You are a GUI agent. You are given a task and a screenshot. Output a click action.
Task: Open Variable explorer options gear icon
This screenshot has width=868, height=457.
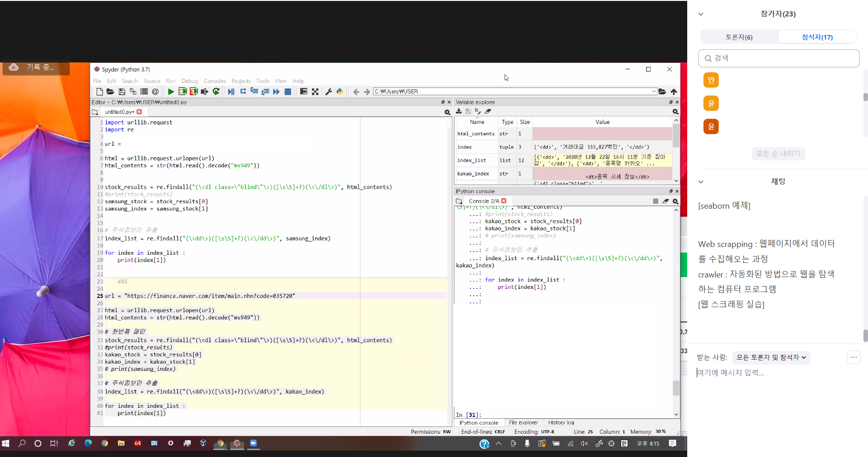tap(675, 112)
